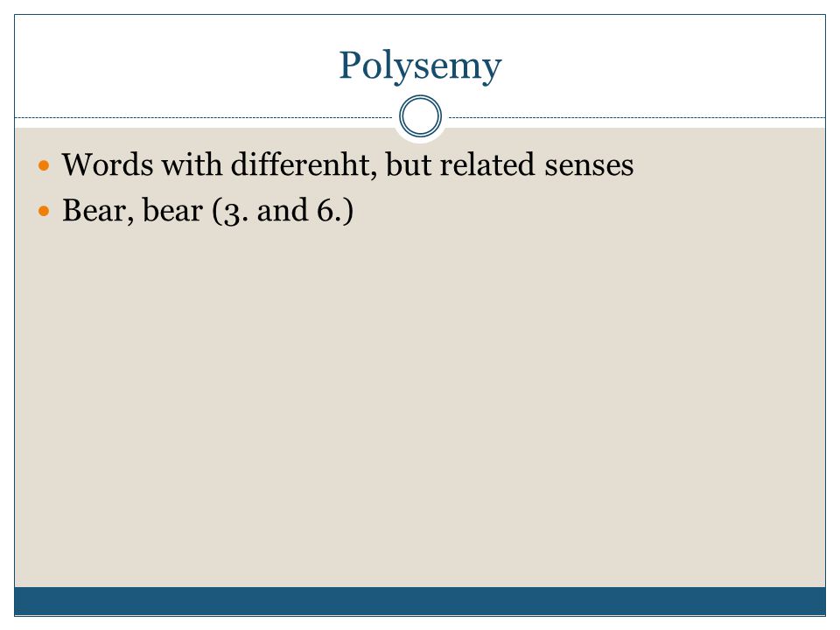This screenshot has height=630, width=840.
Task: Click the double-ring circle ornament below the title
Action: [x=421, y=115]
